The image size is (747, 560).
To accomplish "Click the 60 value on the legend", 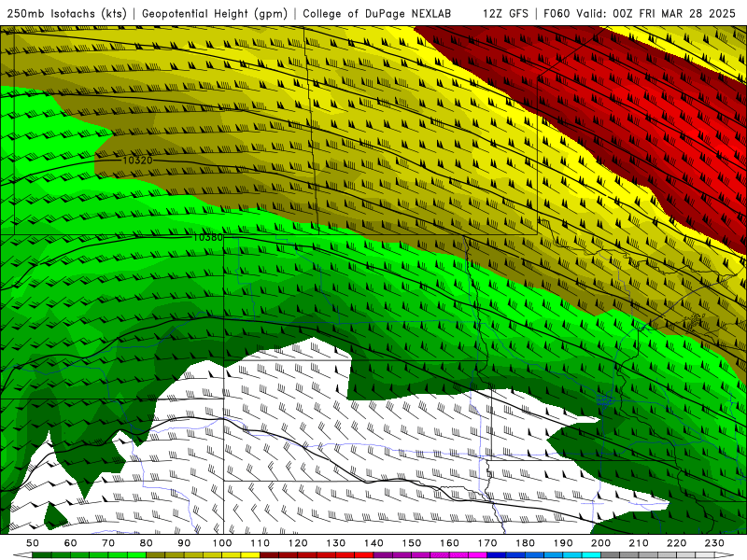I will [x=71, y=543].
